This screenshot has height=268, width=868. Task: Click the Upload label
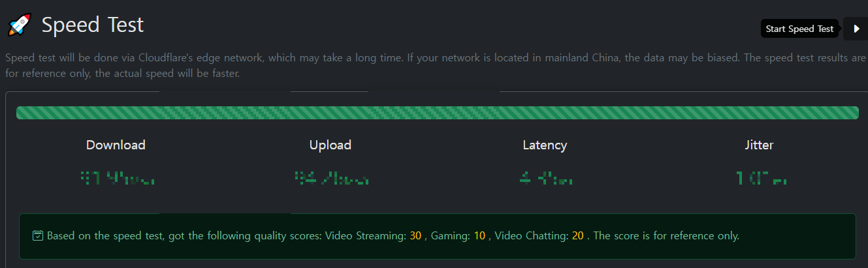(x=330, y=145)
